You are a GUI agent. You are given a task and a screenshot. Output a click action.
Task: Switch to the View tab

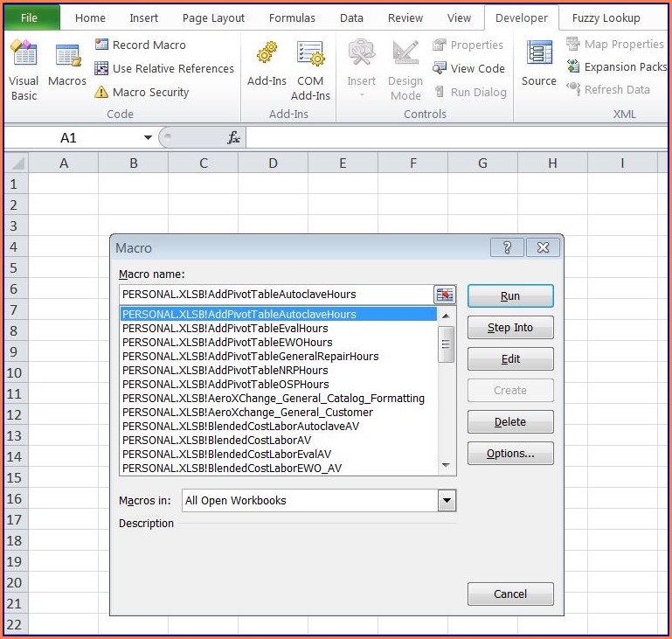click(459, 18)
